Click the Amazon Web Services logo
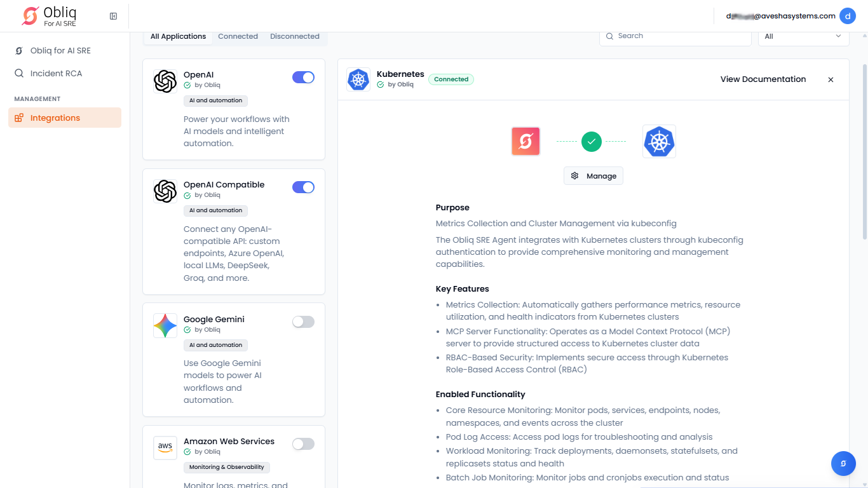Viewport: 868px width, 488px height. [165, 447]
